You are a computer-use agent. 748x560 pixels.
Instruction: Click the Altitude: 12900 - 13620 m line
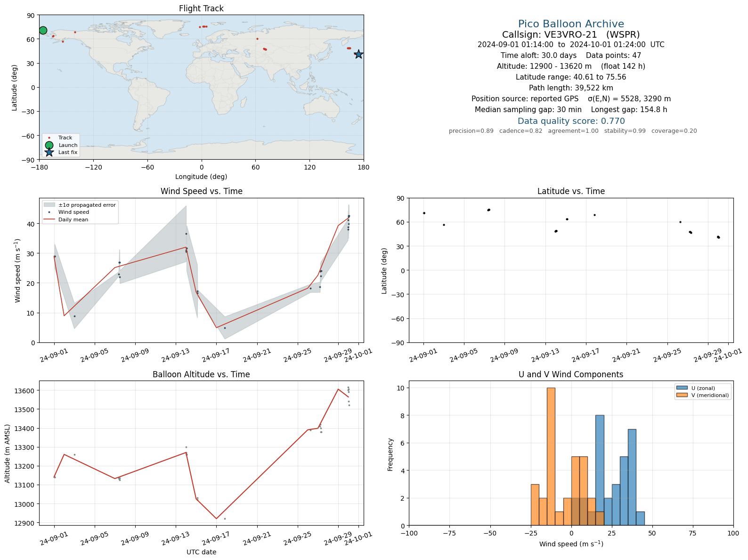[571, 66]
